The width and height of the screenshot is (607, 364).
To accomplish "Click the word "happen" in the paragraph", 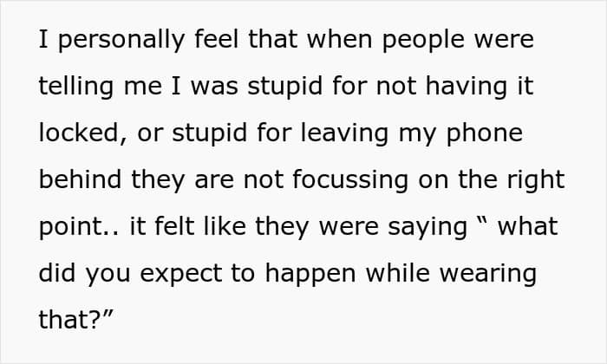I will (310, 274).
